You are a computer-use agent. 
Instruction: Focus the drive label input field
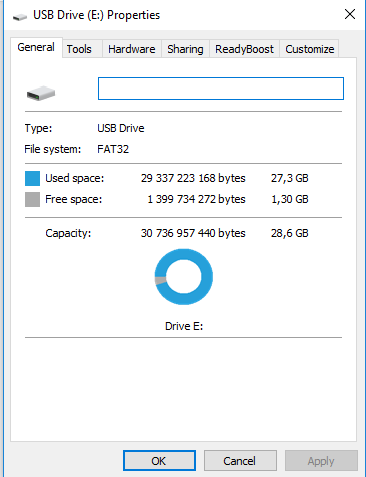[221, 89]
